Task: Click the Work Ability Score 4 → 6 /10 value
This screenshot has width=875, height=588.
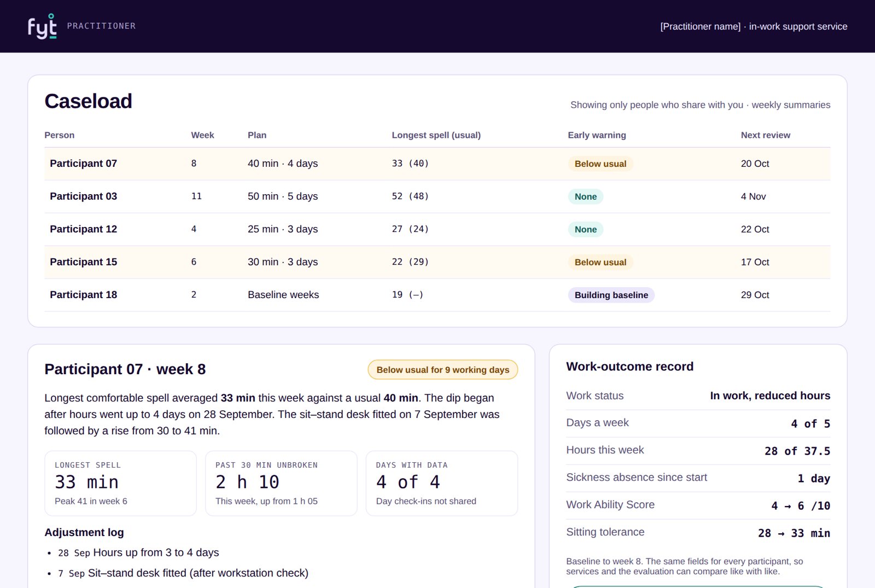Action: click(801, 505)
